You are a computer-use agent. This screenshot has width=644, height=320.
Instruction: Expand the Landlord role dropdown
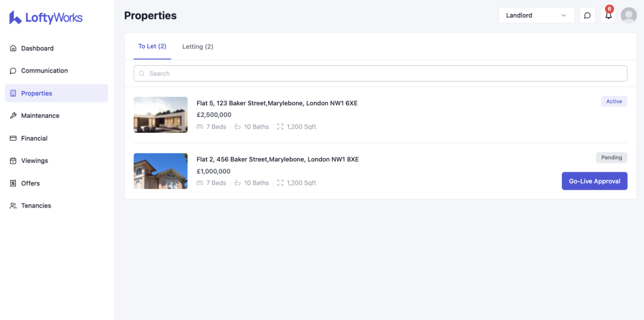click(x=536, y=16)
